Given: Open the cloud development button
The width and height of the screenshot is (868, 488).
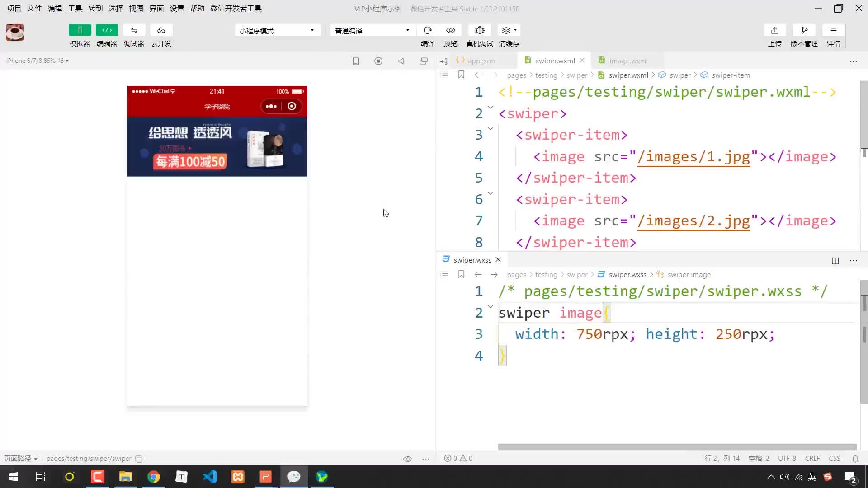Looking at the screenshot, I should (x=161, y=30).
